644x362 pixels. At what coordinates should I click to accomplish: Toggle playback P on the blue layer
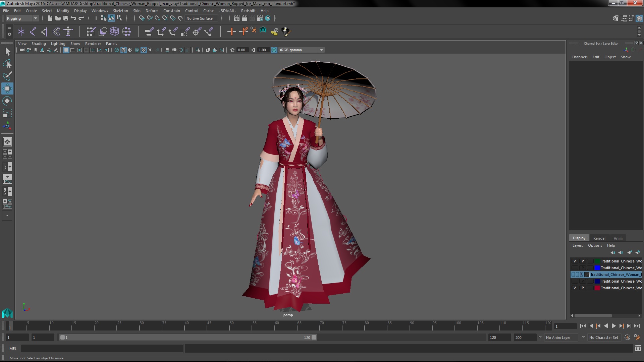(x=583, y=268)
